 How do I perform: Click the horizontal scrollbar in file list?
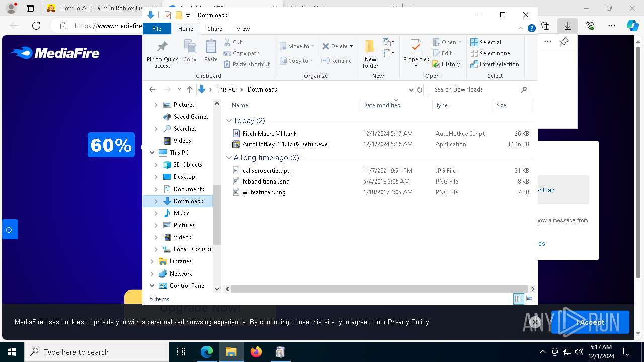tap(380, 289)
